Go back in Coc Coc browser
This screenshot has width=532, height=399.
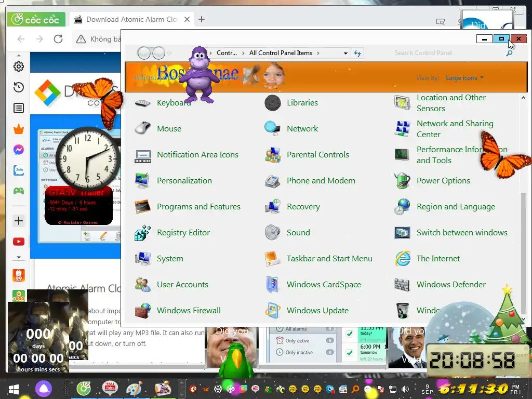(21, 39)
